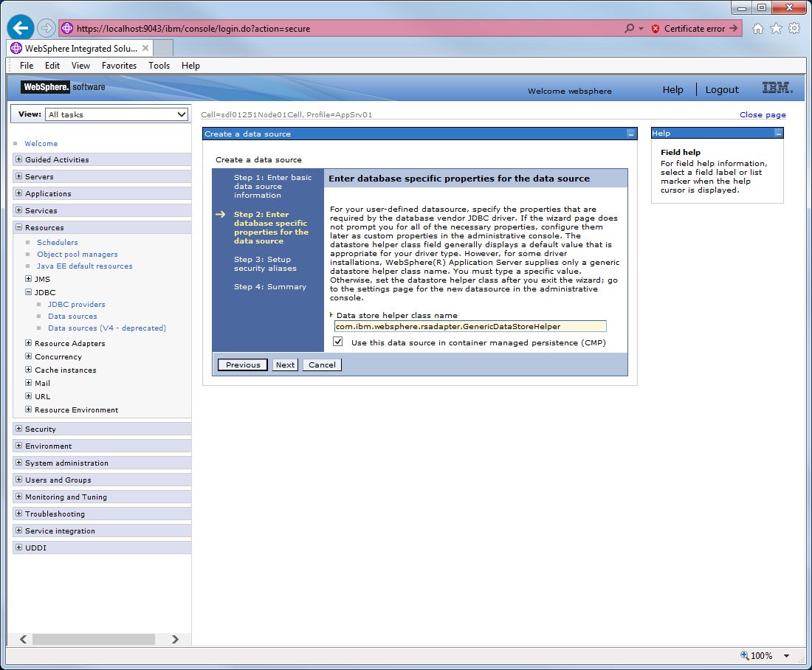The height and width of the screenshot is (670, 812).
Task: Expand Guided Activities section
Action: [18, 159]
